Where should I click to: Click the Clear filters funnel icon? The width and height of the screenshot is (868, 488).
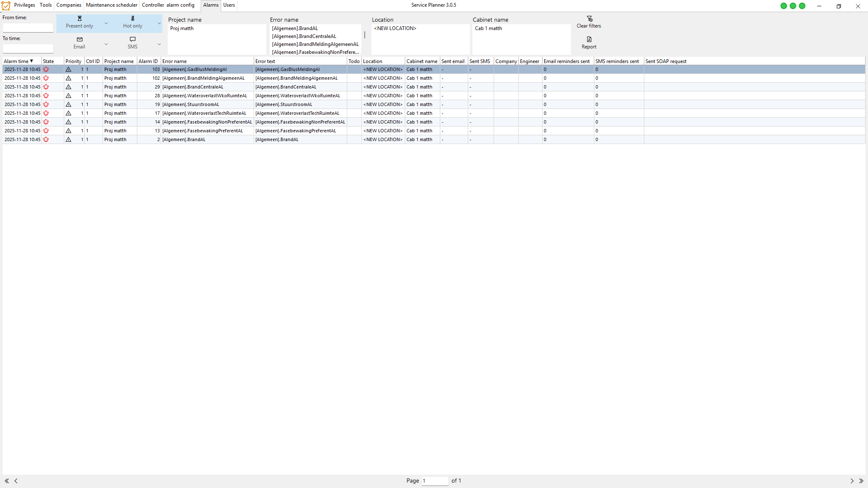589,19
